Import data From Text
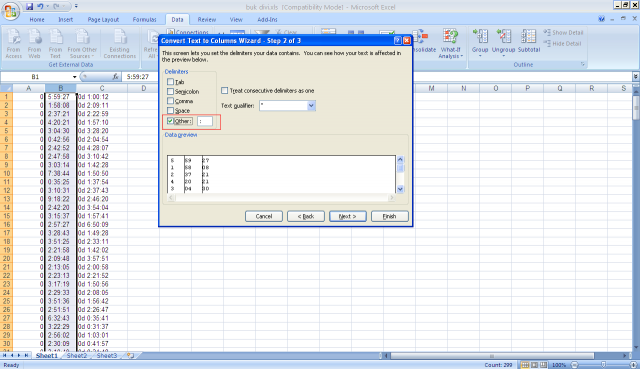This screenshot has width=640, height=369. [56, 44]
